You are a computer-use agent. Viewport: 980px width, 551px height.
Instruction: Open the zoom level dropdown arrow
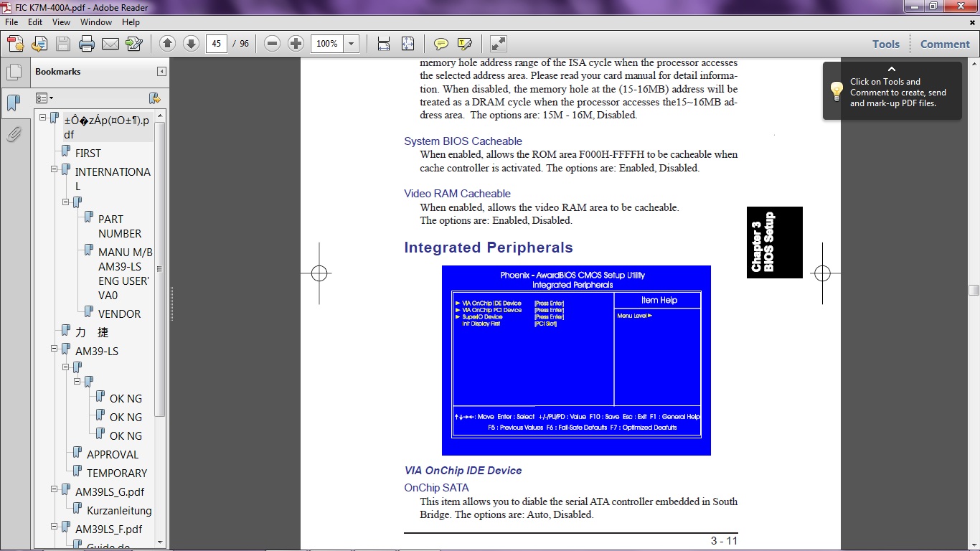pyautogui.click(x=351, y=44)
